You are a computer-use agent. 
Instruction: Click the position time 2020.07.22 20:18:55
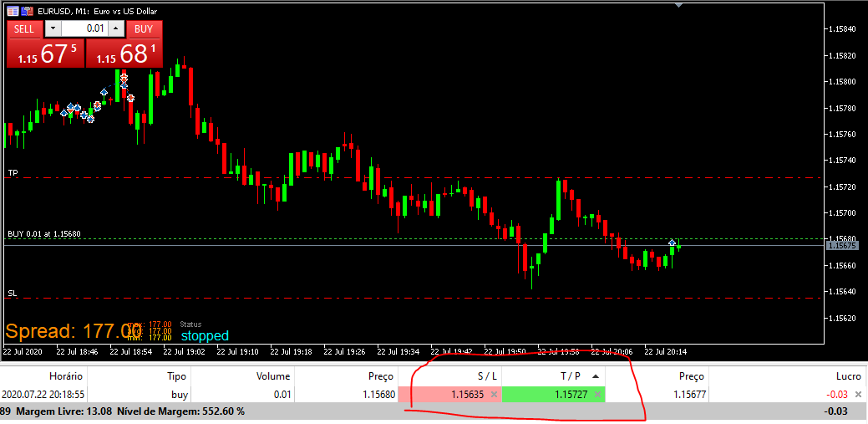pyautogui.click(x=43, y=395)
